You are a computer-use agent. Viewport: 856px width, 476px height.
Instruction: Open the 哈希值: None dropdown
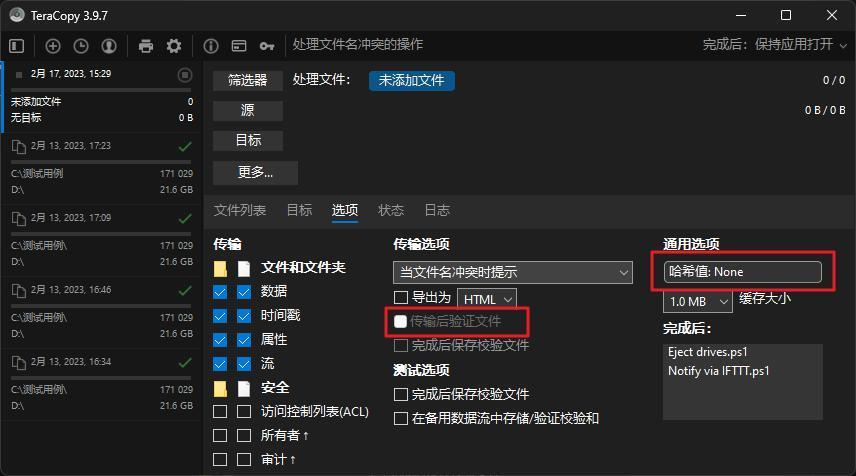[742, 272]
